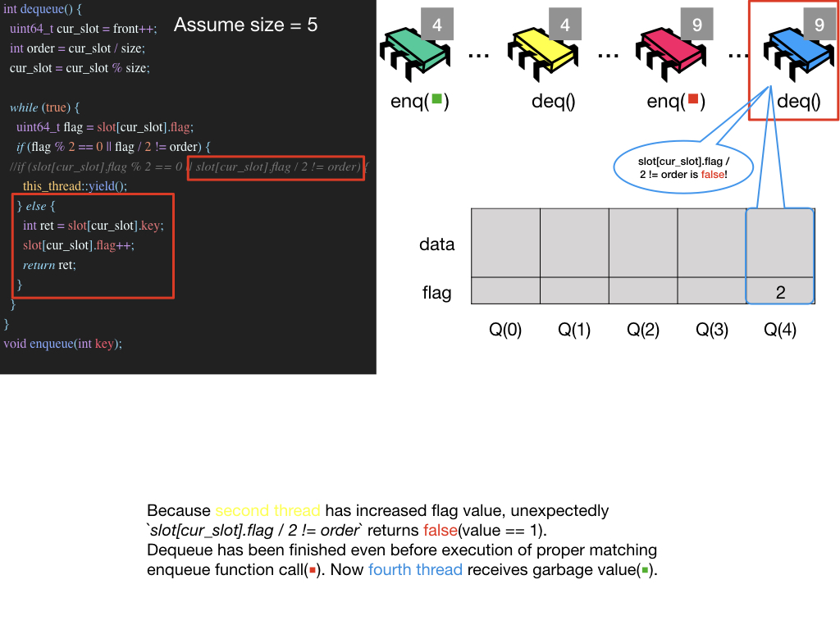Click the 'int order = cur_slot / size;' line
The height and width of the screenshot is (630, 840).
click(x=77, y=48)
